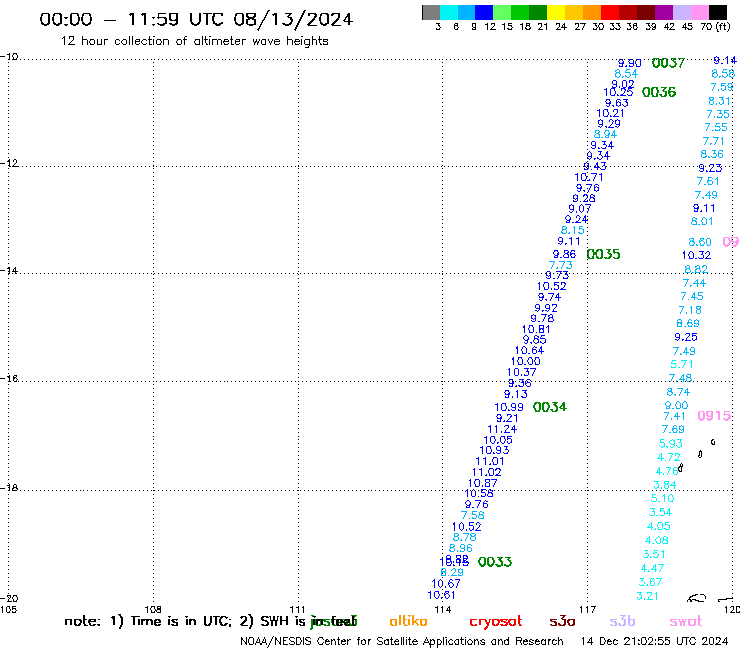
Task: Click the wave height reading 10.99
Action: click(x=509, y=407)
